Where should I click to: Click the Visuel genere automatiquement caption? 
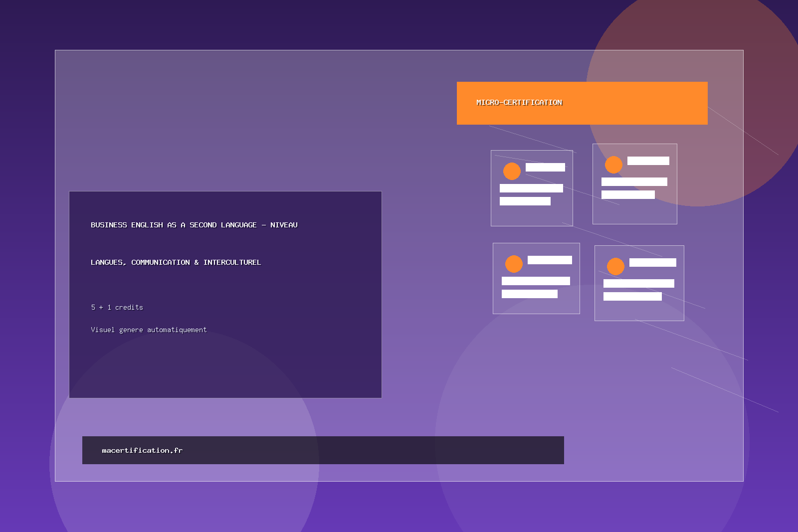click(x=149, y=330)
